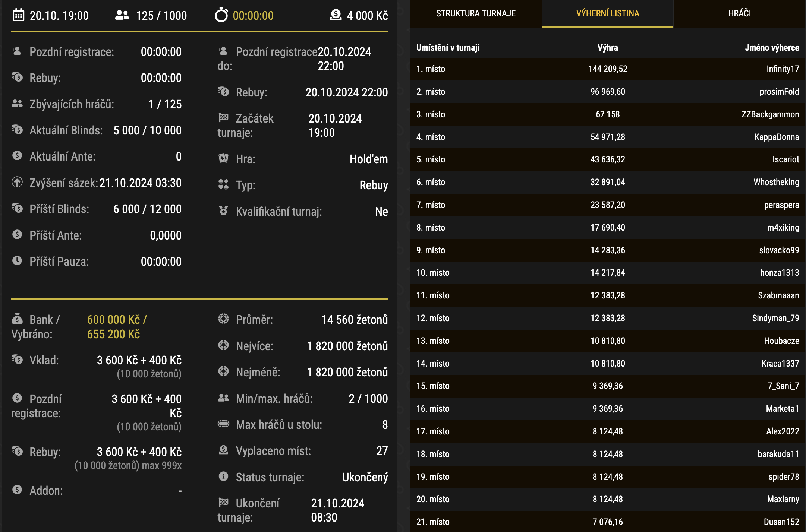Image resolution: width=806 pixels, height=532 pixels.
Task: Select the 8. místo row label
Action: point(431,228)
